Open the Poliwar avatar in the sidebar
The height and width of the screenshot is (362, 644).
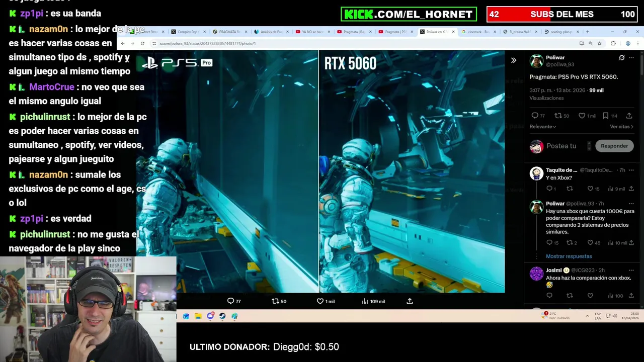coord(536,61)
